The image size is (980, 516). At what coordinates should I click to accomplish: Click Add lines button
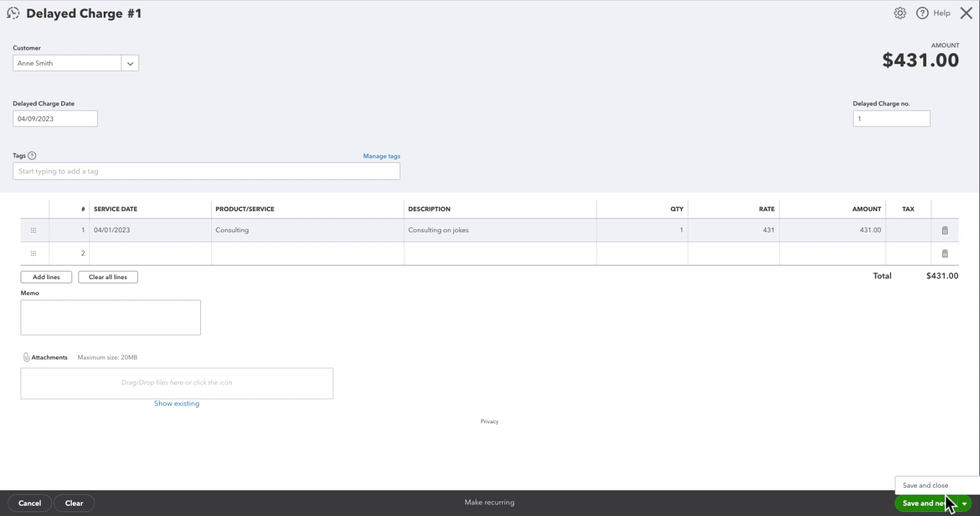(x=46, y=277)
